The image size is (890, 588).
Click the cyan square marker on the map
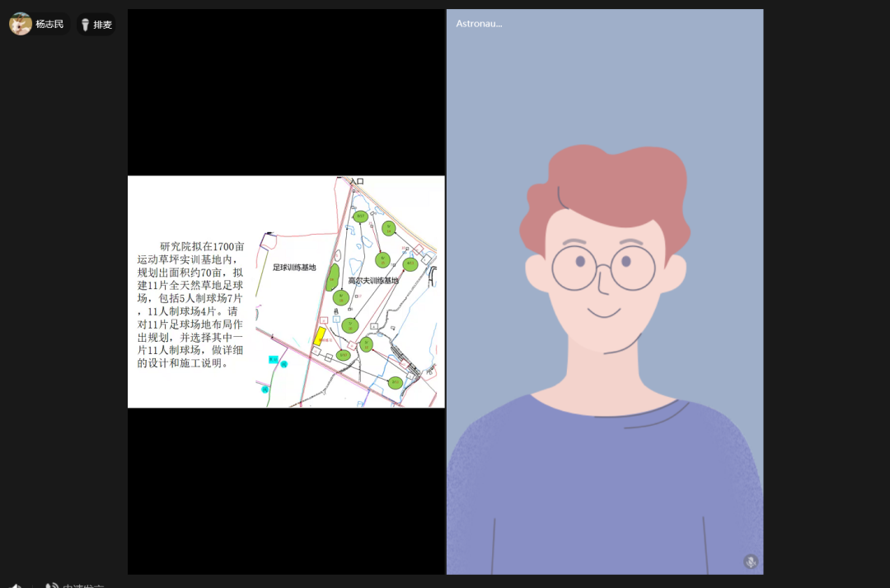(273, 360)
